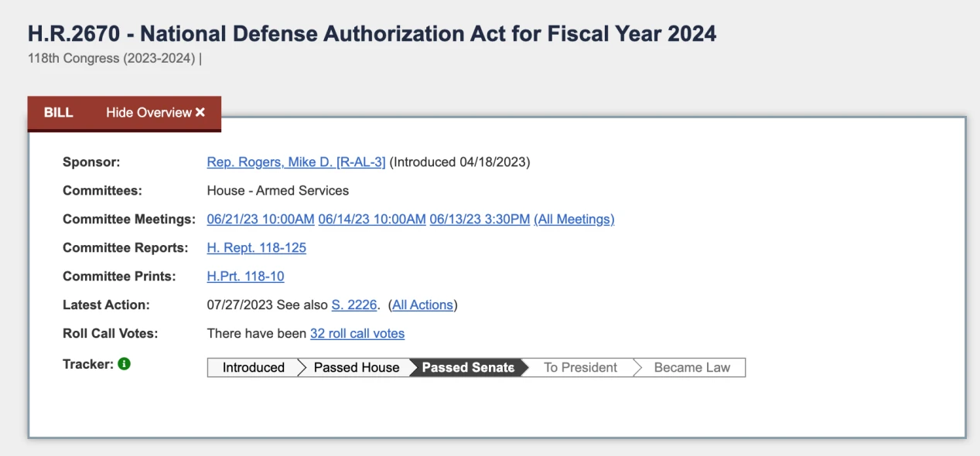Open the 06/14/23 10:00AM committee meeting
The width and height of the screenshot is (980, 456).
click(372, 219)
